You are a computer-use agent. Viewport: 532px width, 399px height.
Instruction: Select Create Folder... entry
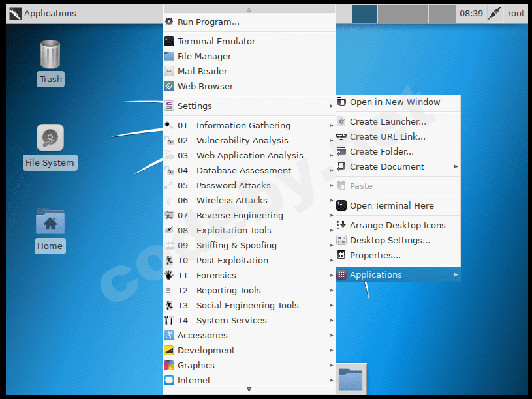(x=398, y=151)
